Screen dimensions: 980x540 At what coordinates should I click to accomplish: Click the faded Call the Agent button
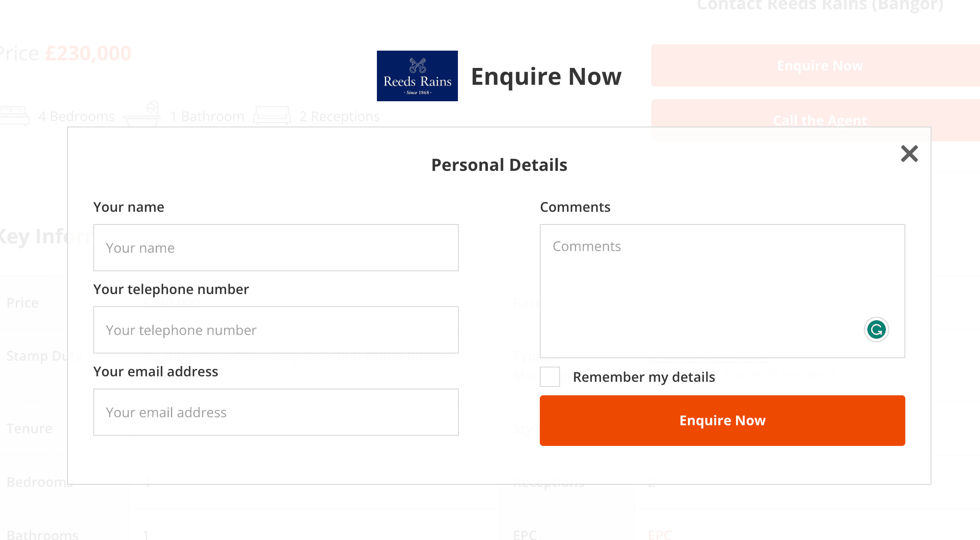pos(815,120)
